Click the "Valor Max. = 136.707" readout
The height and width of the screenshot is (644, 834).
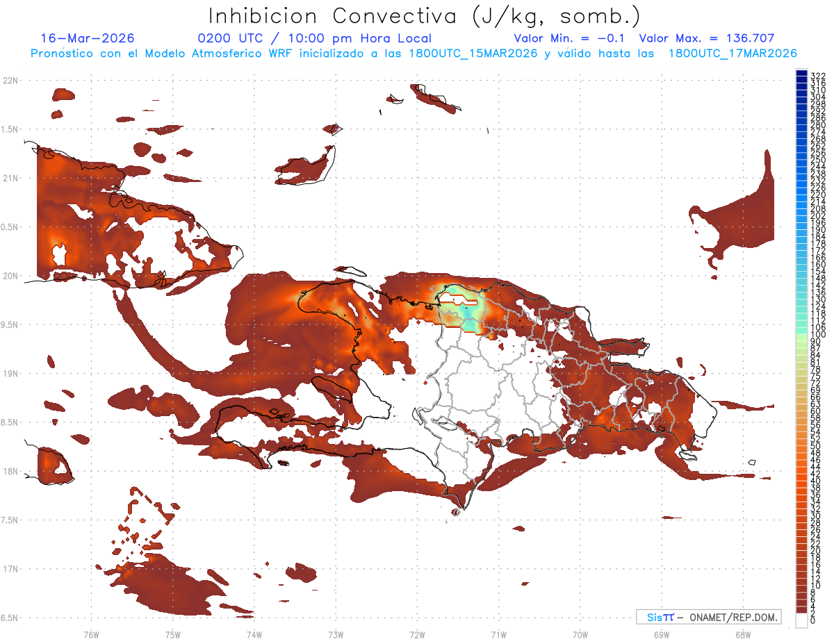point(706,38)
